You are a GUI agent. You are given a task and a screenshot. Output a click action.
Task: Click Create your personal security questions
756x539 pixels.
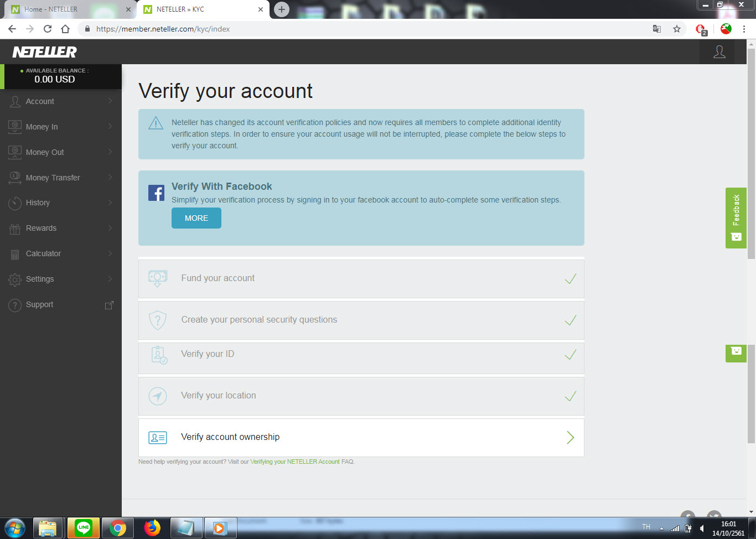(259, 320)
